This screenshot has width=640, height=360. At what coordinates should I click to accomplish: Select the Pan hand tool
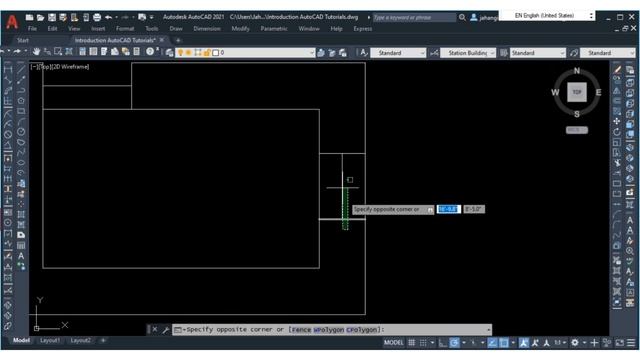[x=36, y=52]
